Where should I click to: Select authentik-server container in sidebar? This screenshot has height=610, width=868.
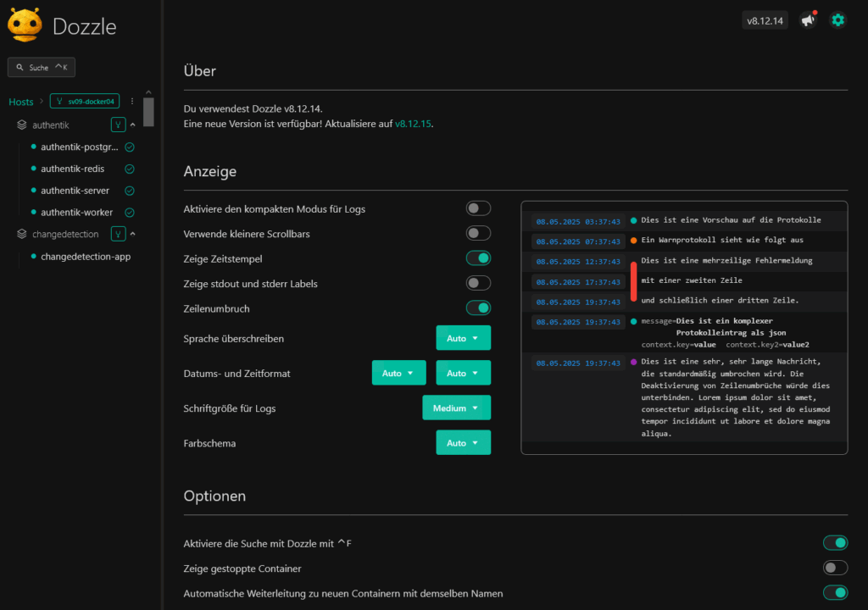[x=75, y=191]
